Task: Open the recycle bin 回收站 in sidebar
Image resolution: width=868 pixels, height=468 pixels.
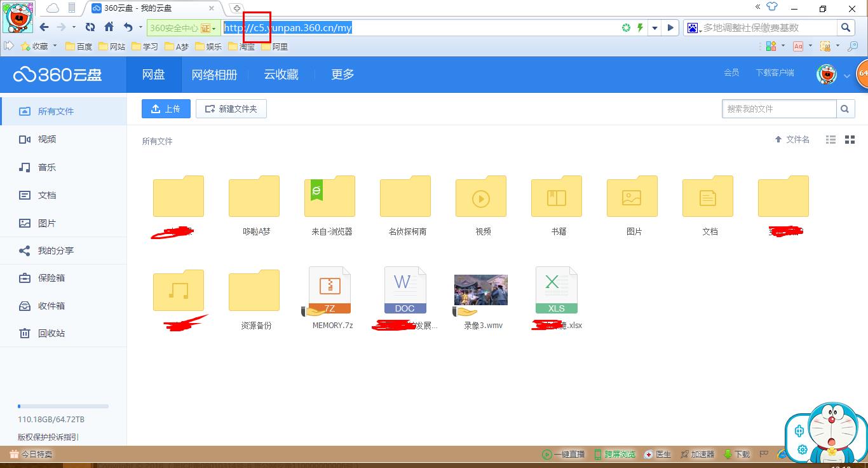Action: pyautogui.click(x=51, y=333)
